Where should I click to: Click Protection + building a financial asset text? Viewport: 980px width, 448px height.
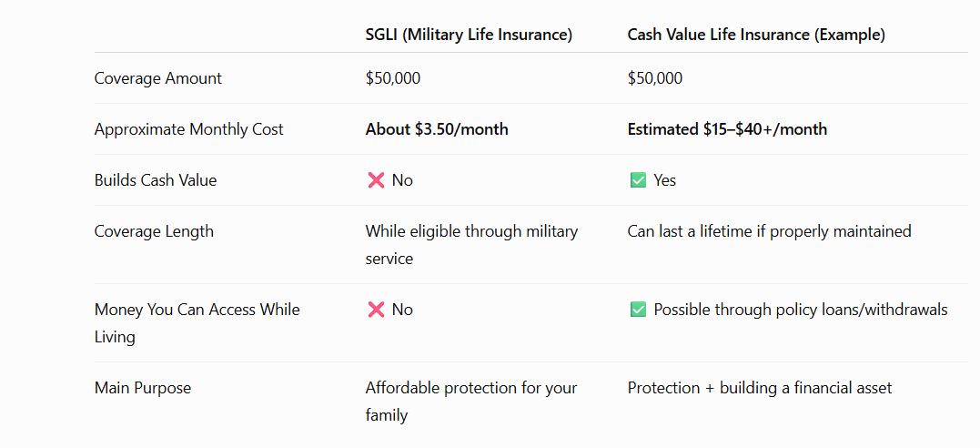(x=760, y=388)
